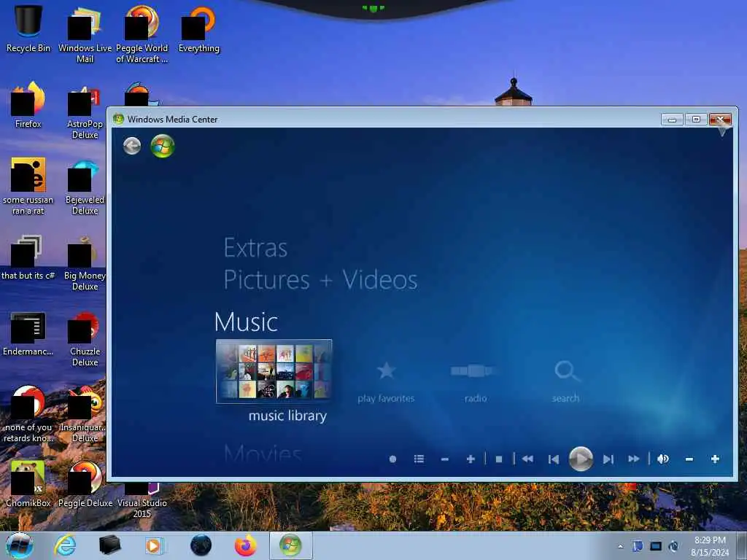Click the music library label text
The height and width of the screenshot is (560, 747).
point(287,416)
